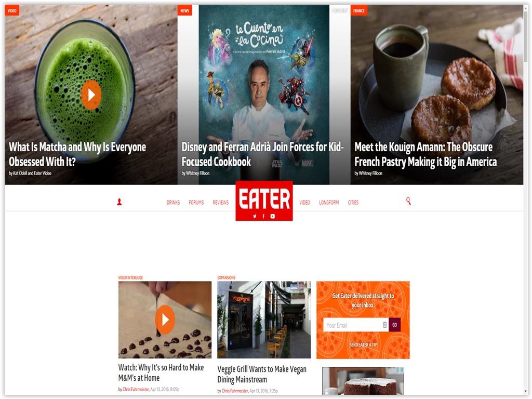
Task: Click the Eater logo to go home
Action: tap(264, 198)
